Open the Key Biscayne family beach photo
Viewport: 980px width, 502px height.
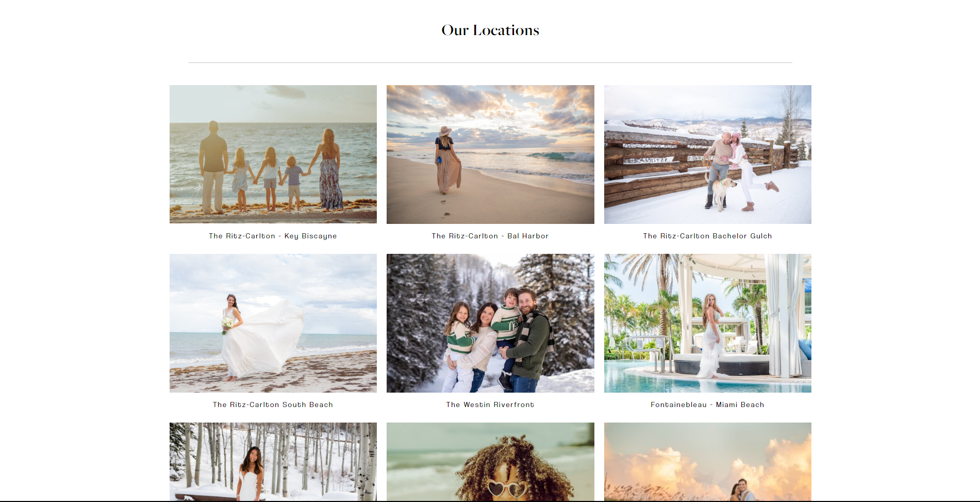273,154
